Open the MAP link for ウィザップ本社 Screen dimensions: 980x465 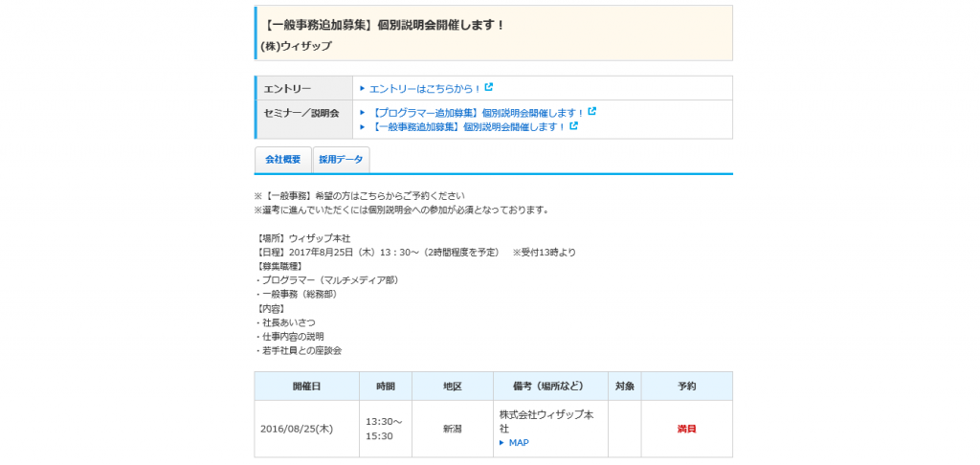coord(519,442)
